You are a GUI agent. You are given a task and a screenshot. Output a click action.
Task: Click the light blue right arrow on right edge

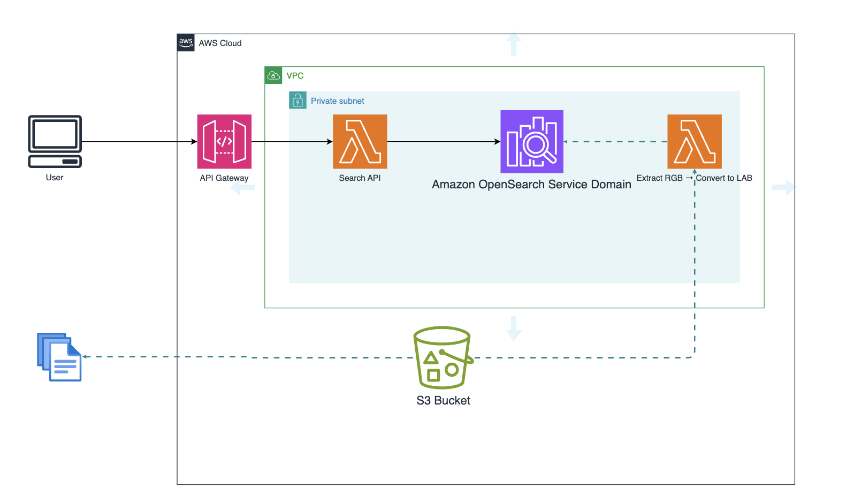(783, 188)
